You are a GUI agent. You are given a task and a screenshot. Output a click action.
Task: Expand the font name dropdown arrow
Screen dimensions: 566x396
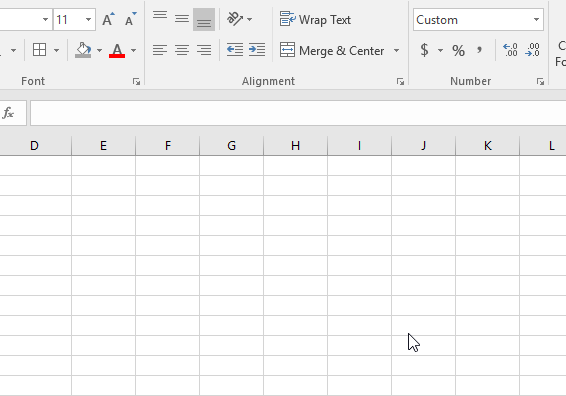tap(45, 19)
